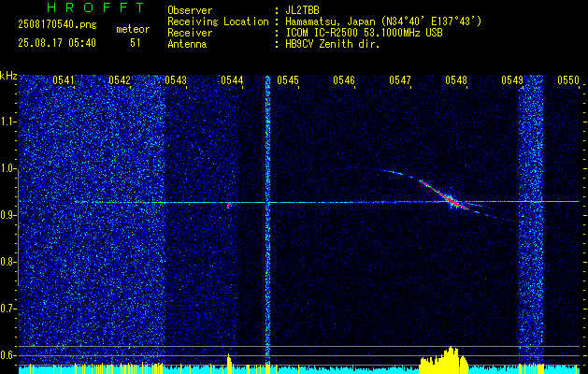Click the 0550 time marker
This screenshot has height=374, width=588.
click(x=568, y=79)
